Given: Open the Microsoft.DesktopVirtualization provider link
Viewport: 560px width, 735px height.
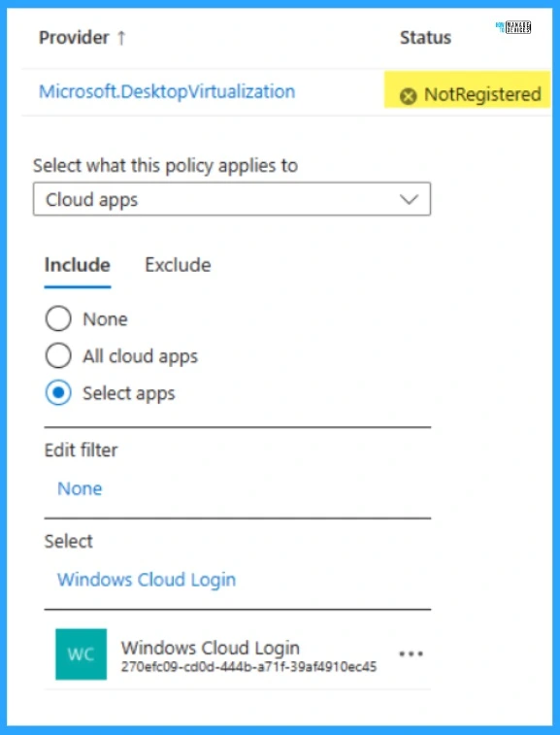Looking at the screenshot, I should pos(167,91).
